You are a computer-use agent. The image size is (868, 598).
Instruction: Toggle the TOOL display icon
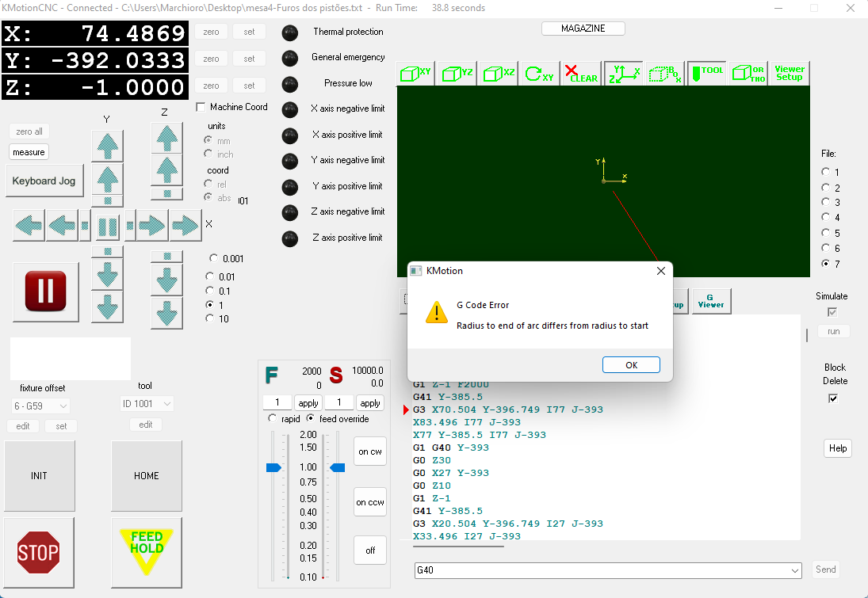tap(707, 74)
